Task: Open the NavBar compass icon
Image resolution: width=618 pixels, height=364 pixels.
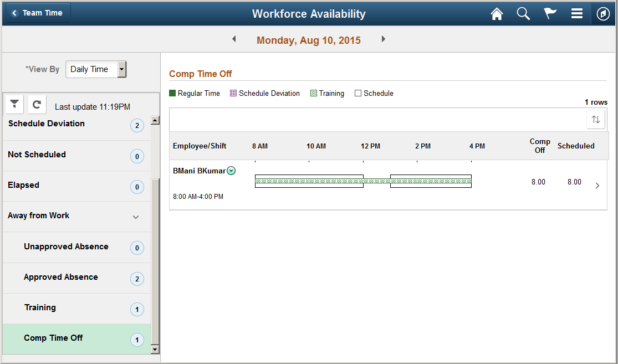Action: pos(603,14)
